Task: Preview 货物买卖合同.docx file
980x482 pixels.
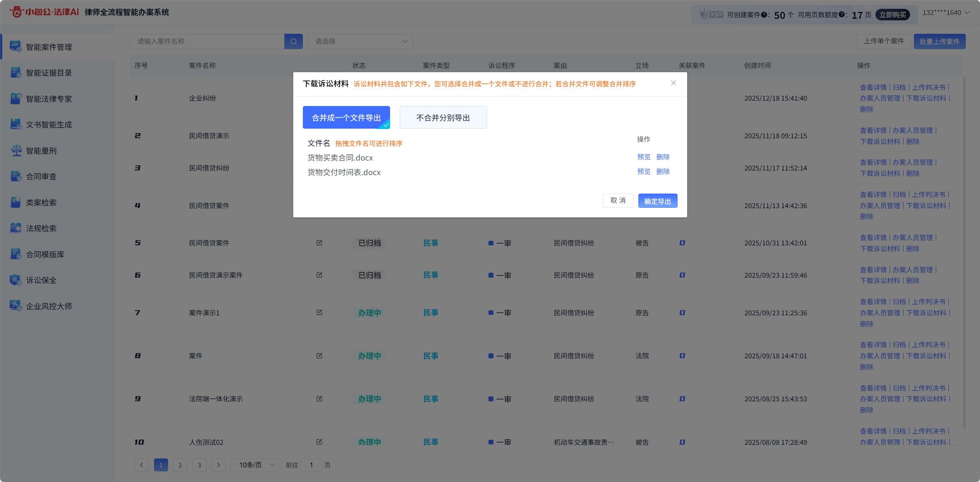Action: [x=644, y=157]
